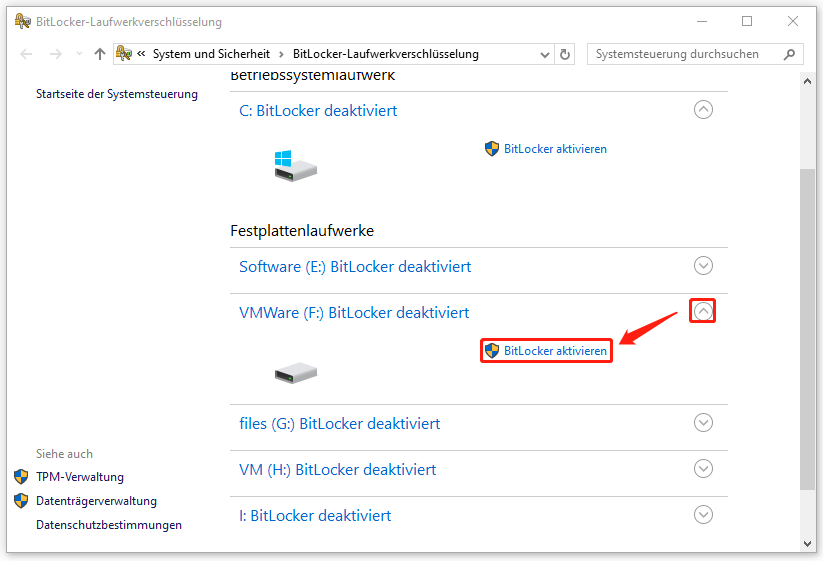Screen dimensions: 823x561
Task: Click VMWare (F:) BitLocker deaktiviert heading
Action: (354, 313)
